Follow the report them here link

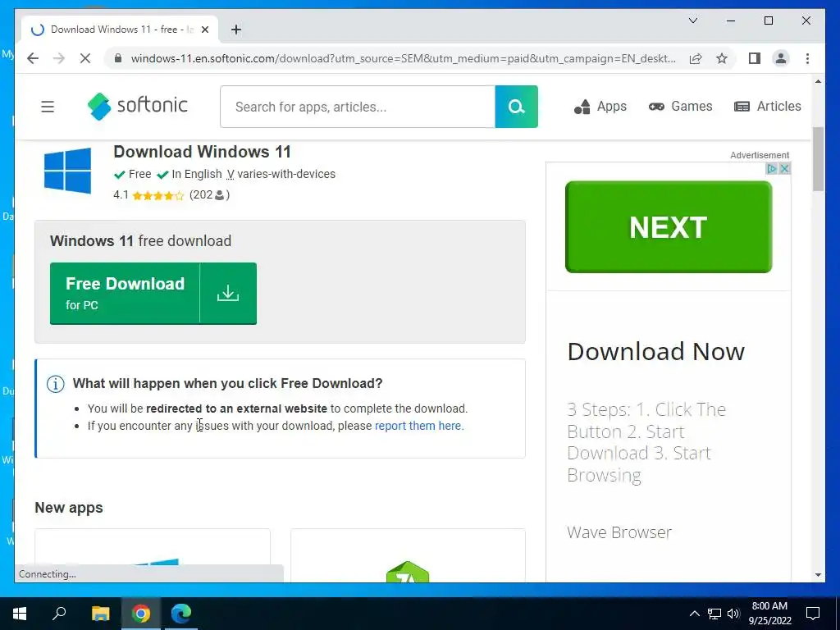point(419,426)
